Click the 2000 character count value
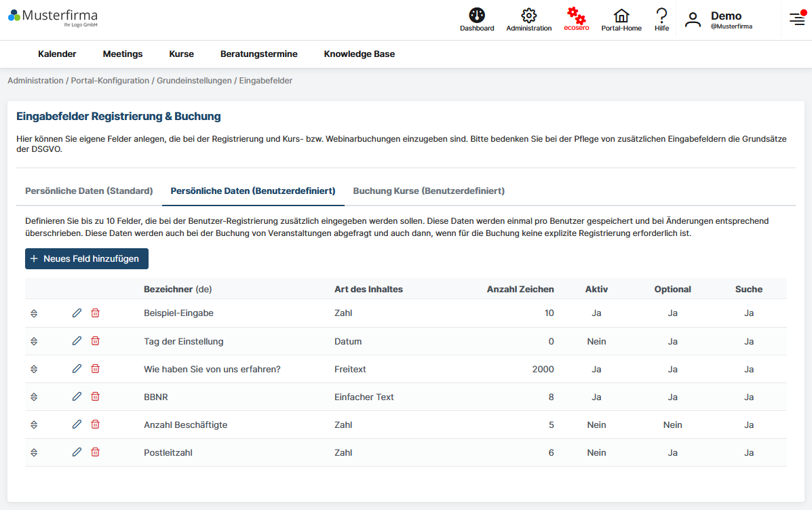The width and height of the screenshot is (812, 510). (x=543, y=369)
